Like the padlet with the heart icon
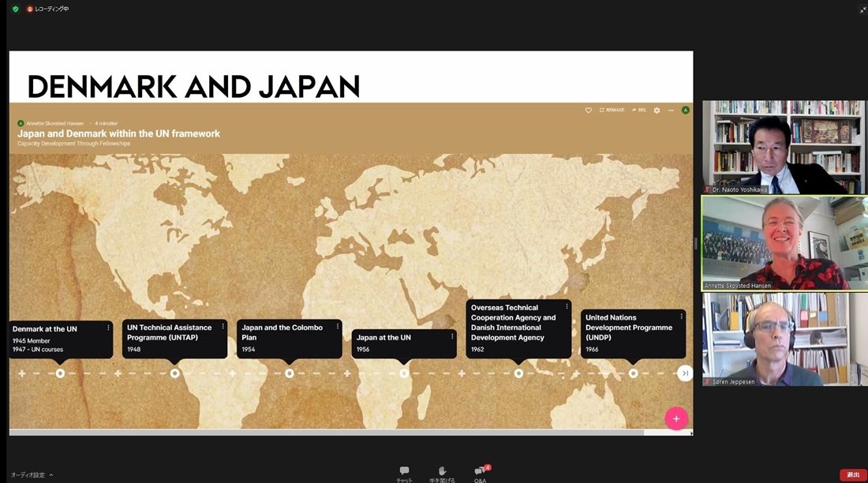The image size is (868, 483). click(x=589, y=110)
